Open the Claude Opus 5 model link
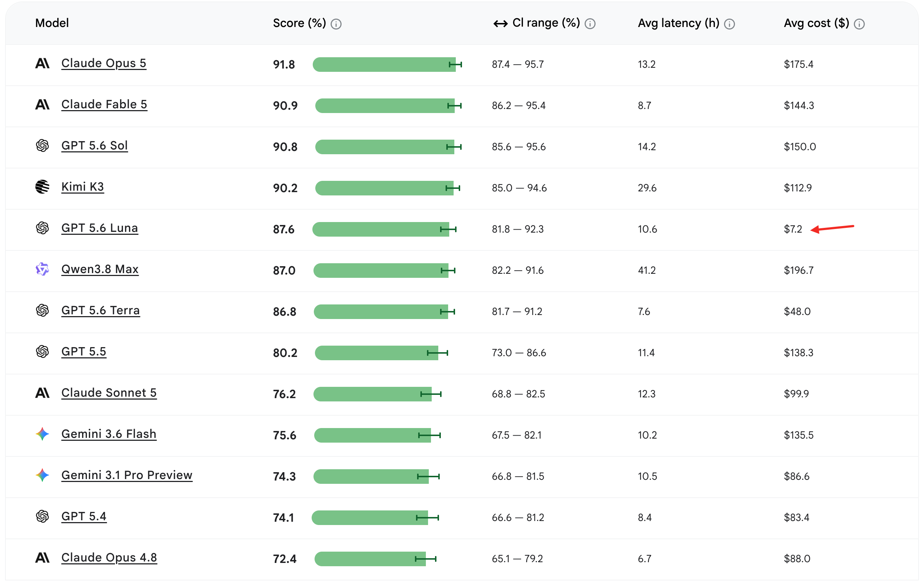 pos(104,63)
